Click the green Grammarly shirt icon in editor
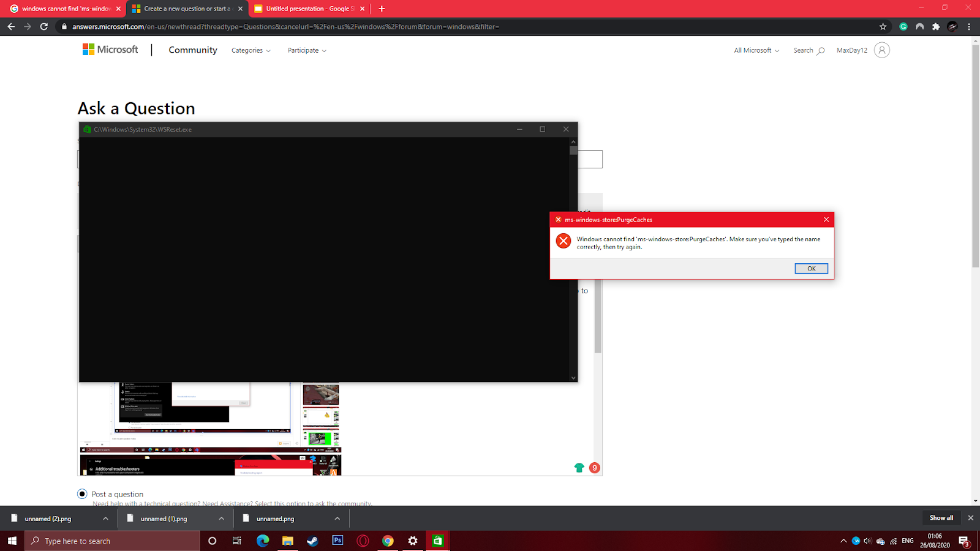 coord(579,468)
